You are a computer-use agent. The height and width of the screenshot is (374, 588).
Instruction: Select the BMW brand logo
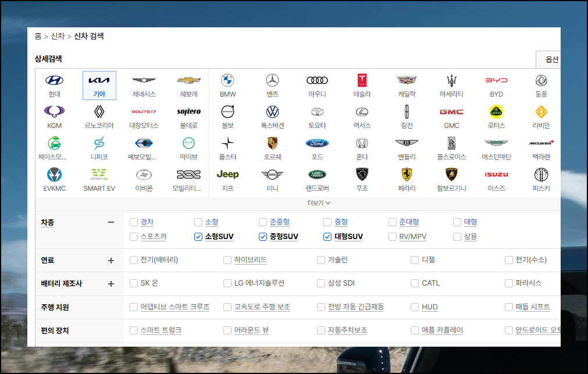tap(227, 80)
